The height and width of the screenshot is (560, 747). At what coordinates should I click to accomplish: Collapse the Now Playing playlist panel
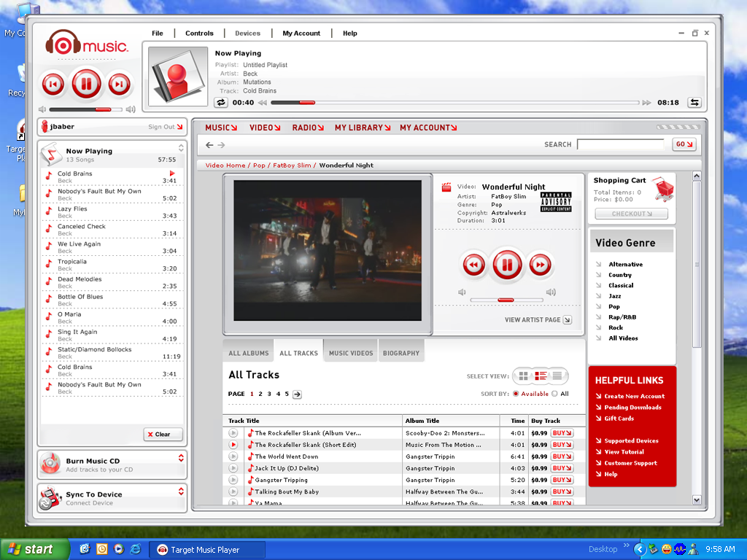click(x=181, y=147)
